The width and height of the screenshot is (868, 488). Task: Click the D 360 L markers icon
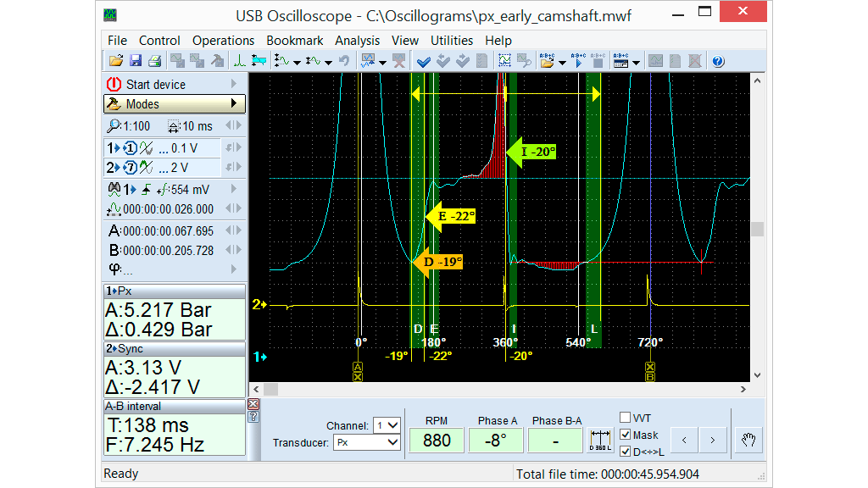click(600, 440)
